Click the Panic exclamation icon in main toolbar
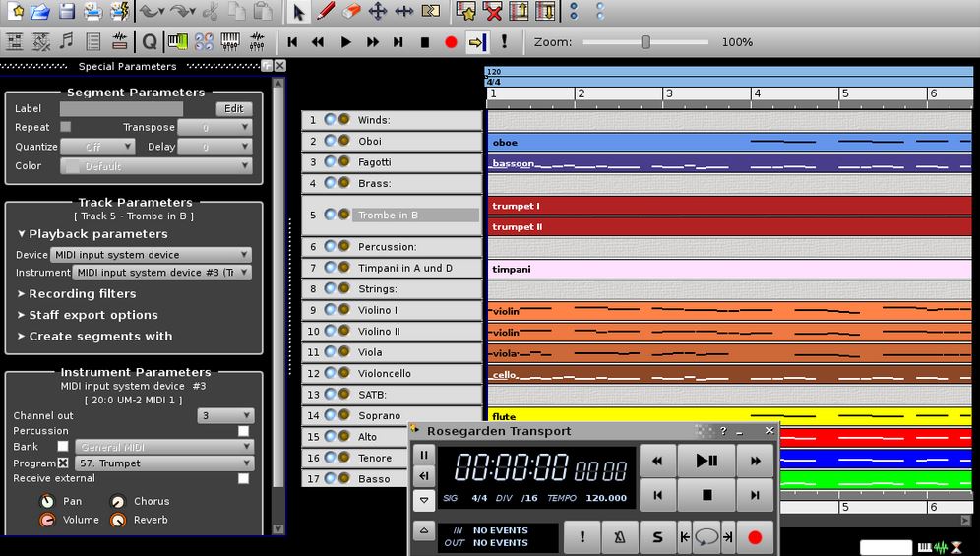This screenshot has width=980, height=556. pos(504,42)
